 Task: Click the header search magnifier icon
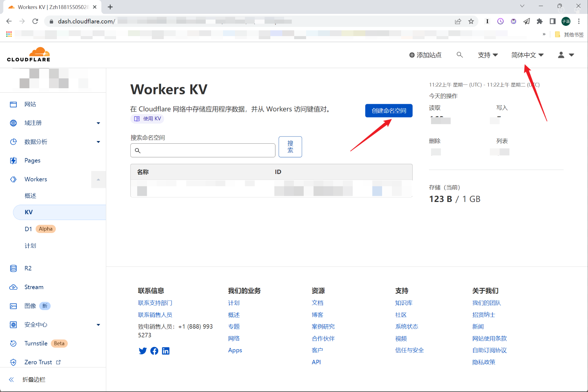click(x=460, y=54)
